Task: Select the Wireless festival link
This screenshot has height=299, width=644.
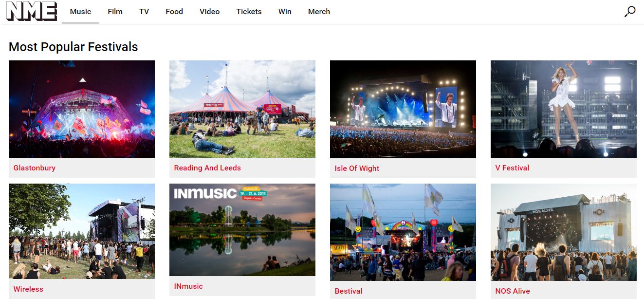Action: (28, 289)
